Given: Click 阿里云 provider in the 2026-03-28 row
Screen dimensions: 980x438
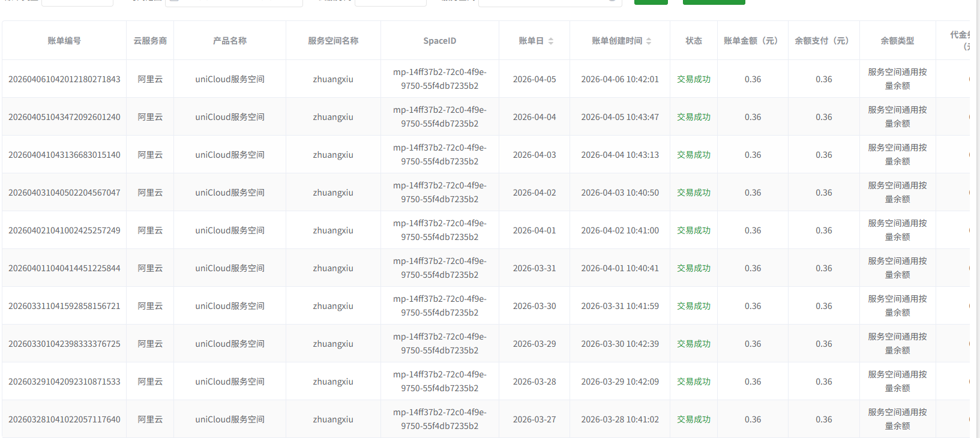Looking at the screenshot, I should [150, 382].
